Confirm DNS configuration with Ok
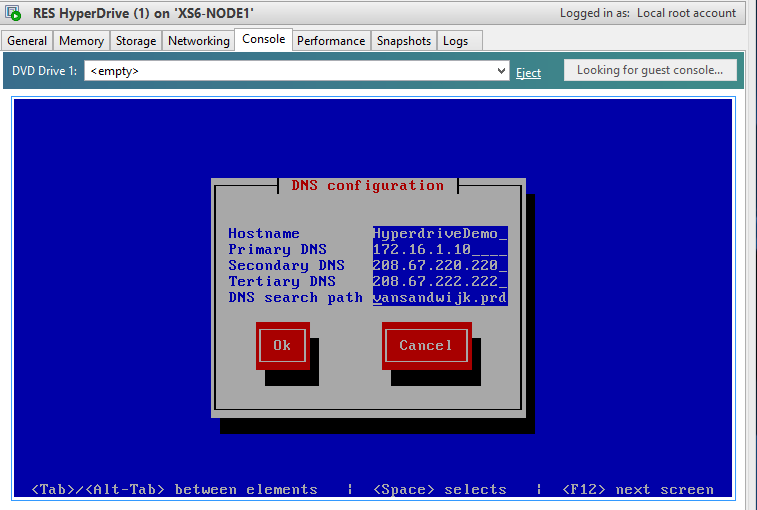This screenshot has width=757, height=510. 282,345
